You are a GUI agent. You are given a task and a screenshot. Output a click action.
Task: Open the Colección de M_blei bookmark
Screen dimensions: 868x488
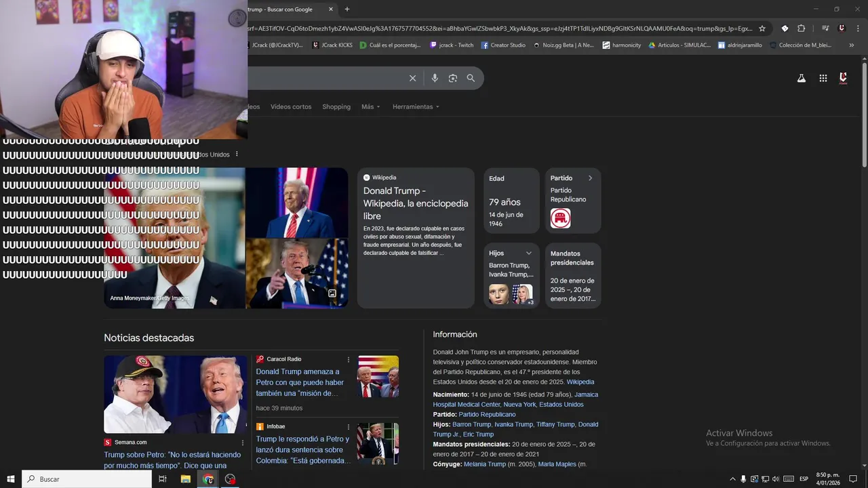800,45
